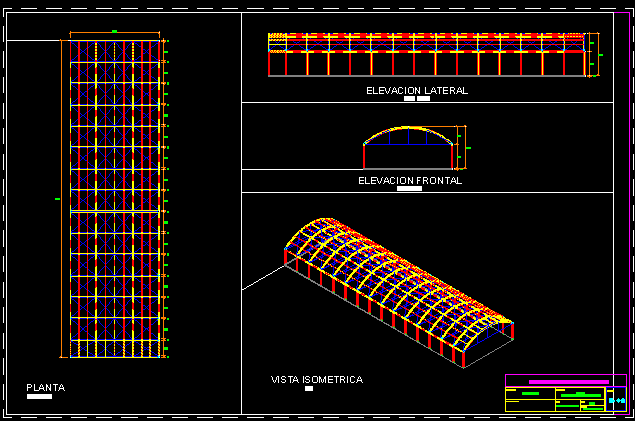Select the white scale bar under PLANTA
The width and height of the screenshot is (635, 421).
click(x=39, y=397)
